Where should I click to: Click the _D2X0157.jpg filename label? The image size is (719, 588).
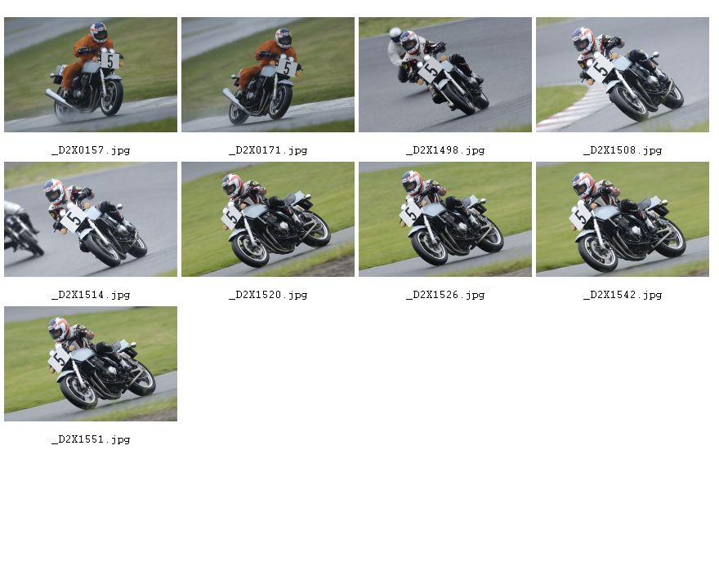91,150
